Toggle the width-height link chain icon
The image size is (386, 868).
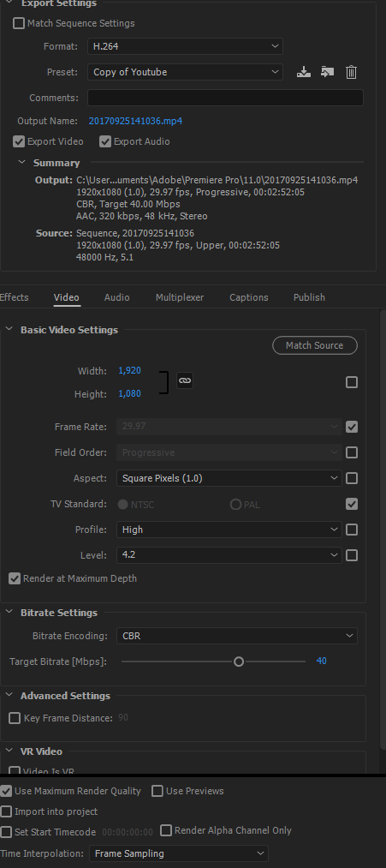[185, 380]
